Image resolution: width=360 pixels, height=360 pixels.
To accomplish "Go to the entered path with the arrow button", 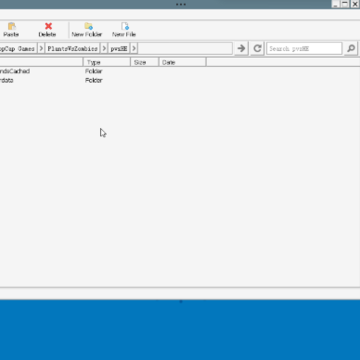I will pos(241,49).
